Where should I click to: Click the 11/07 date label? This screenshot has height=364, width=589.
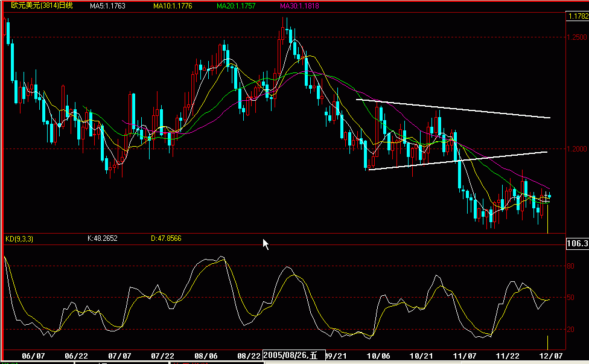pos(465,356)
